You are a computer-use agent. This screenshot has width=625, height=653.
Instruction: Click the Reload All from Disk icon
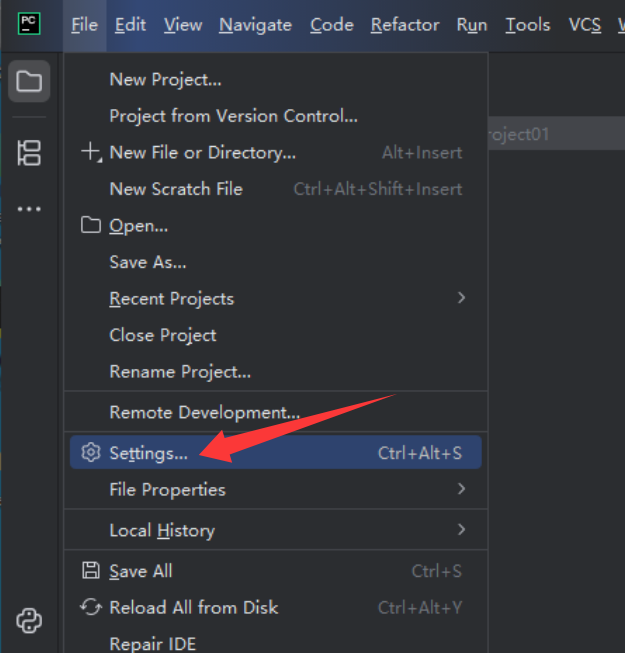coord(91,607)
